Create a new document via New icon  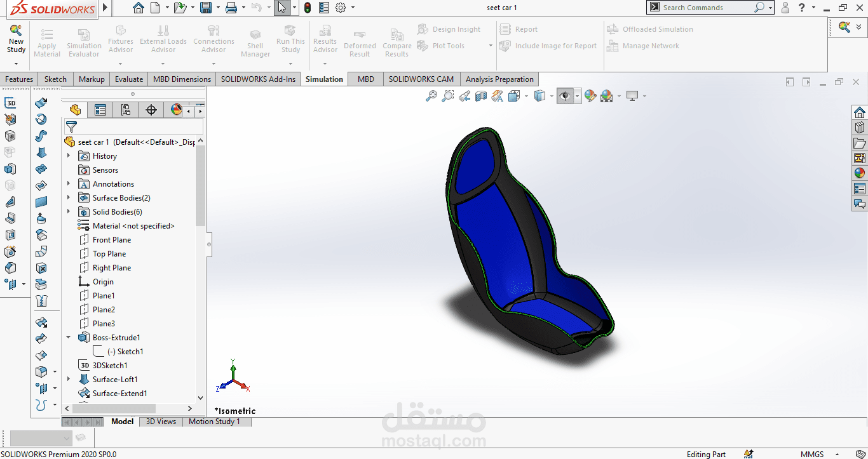click(x=155, y=8)
